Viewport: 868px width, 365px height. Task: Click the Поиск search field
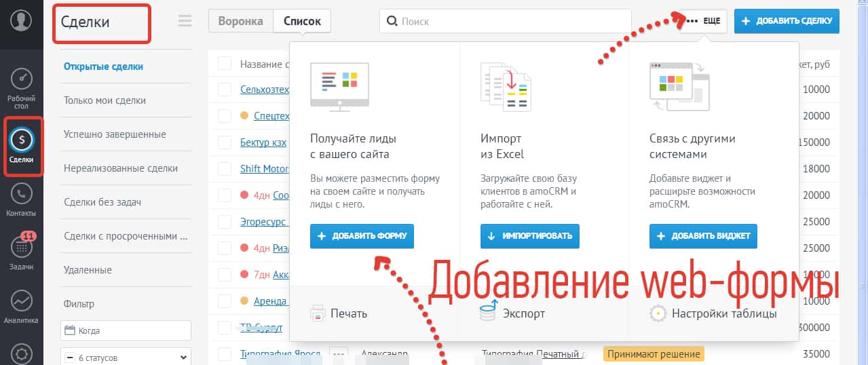pos(506,21)
